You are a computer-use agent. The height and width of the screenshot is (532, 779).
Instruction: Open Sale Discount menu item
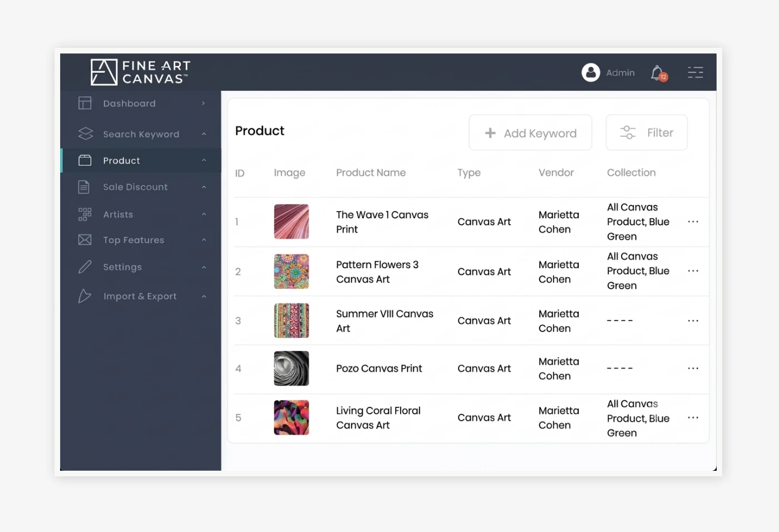(x=141, y=187)
